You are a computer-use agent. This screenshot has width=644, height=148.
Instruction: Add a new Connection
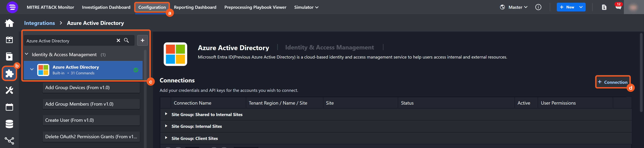612,82
